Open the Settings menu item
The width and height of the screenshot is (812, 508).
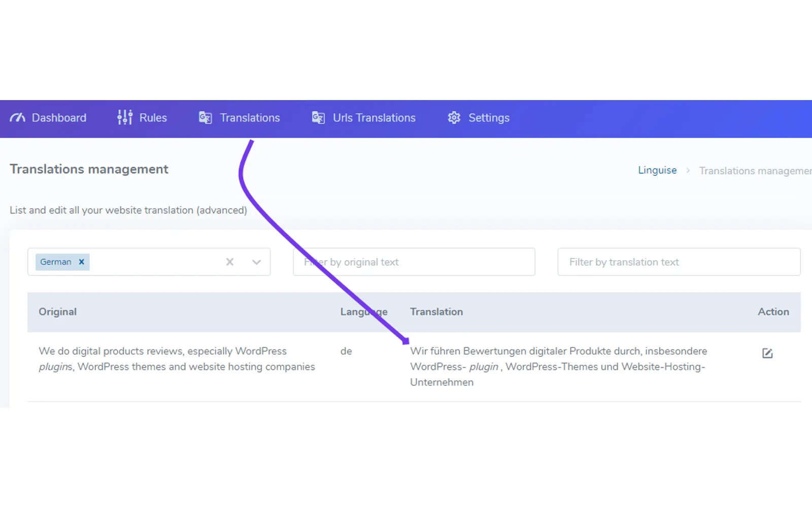479,118
